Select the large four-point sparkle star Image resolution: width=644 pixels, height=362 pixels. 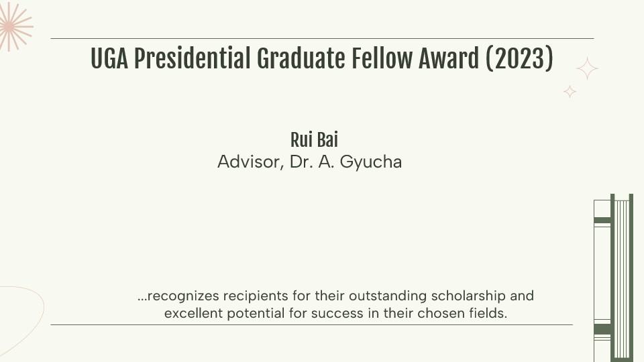click(588, 68)
